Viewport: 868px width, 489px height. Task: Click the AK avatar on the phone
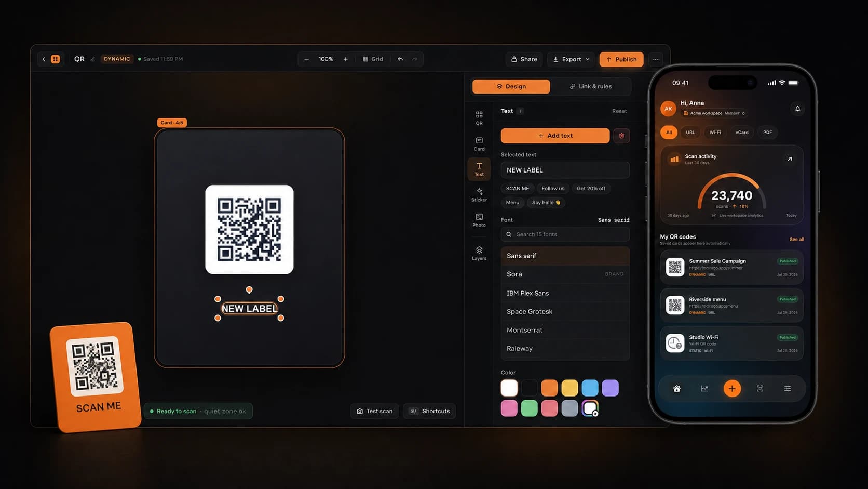coord(668,109)
